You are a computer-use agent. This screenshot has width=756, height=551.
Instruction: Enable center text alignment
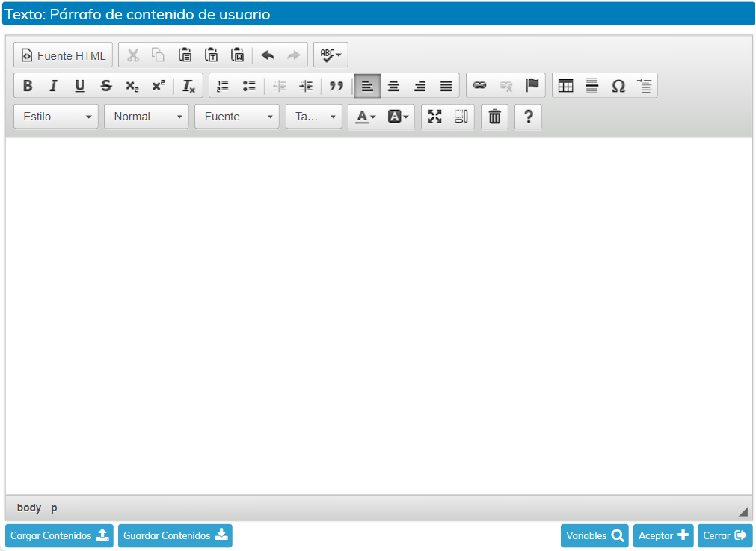click(x=393, y=86)
